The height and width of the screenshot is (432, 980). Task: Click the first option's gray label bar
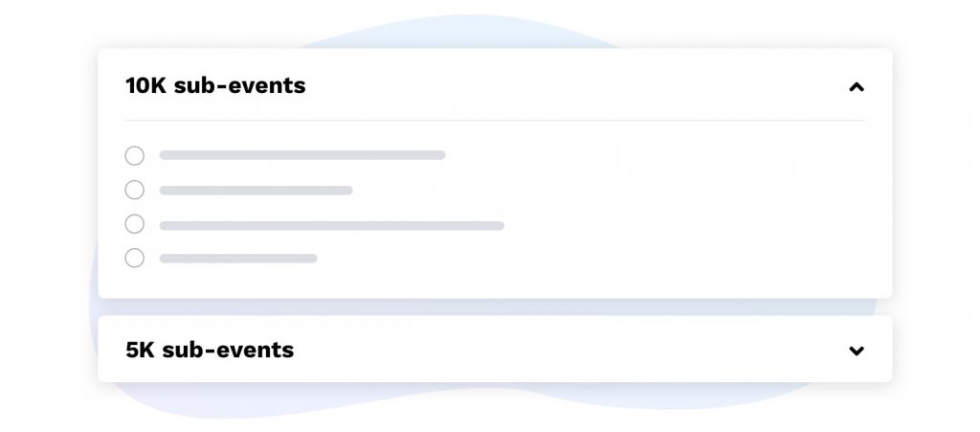tap(302, 155)
